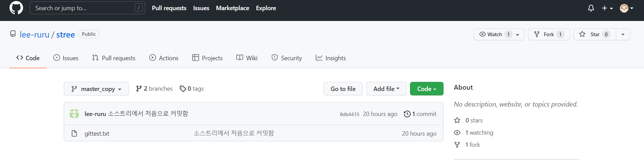Click the watch count 1 badge
The image size is (644, 161).
click(x=508, y=34)
